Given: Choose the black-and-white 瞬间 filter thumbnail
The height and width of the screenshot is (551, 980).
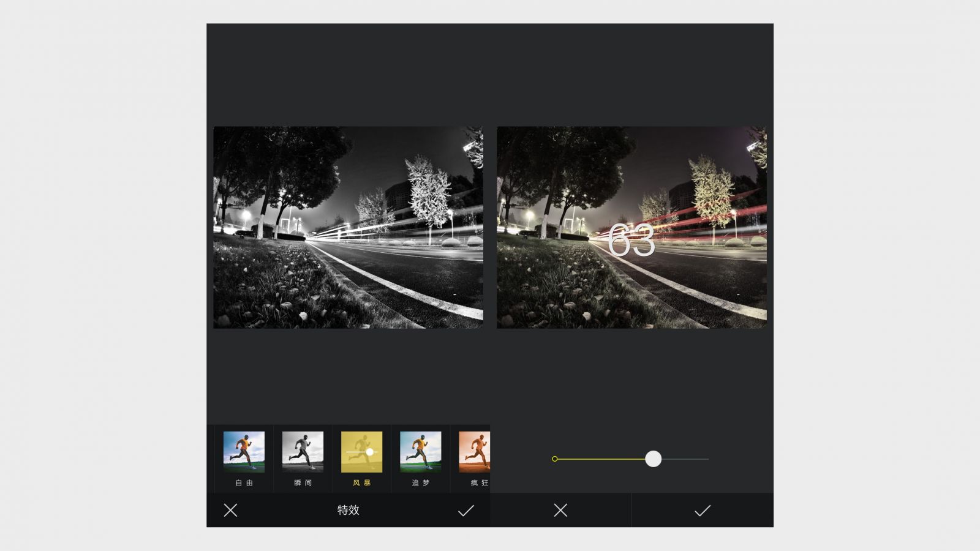Looking at the screenshot, I should pos(303,452).
